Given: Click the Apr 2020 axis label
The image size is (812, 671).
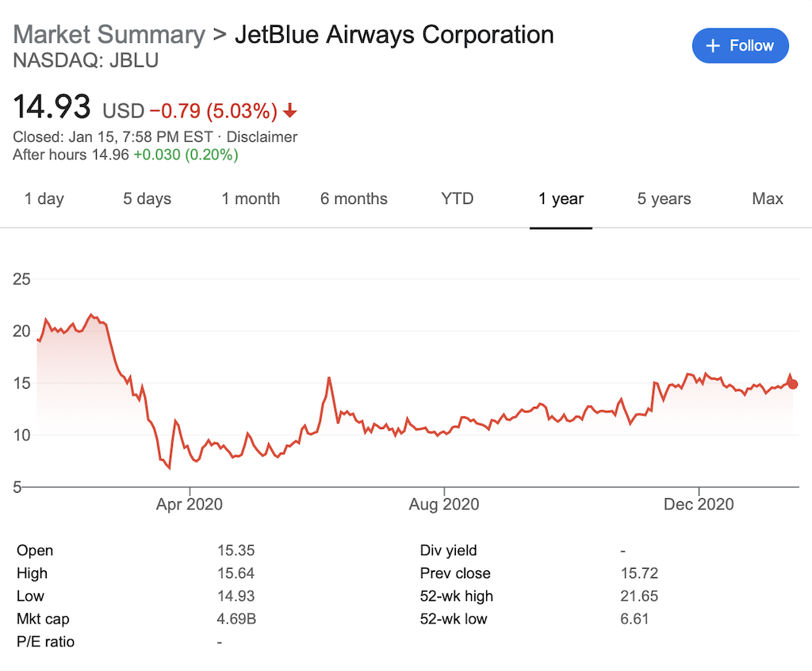Looking at the screenshot, I should coord(190,504).
